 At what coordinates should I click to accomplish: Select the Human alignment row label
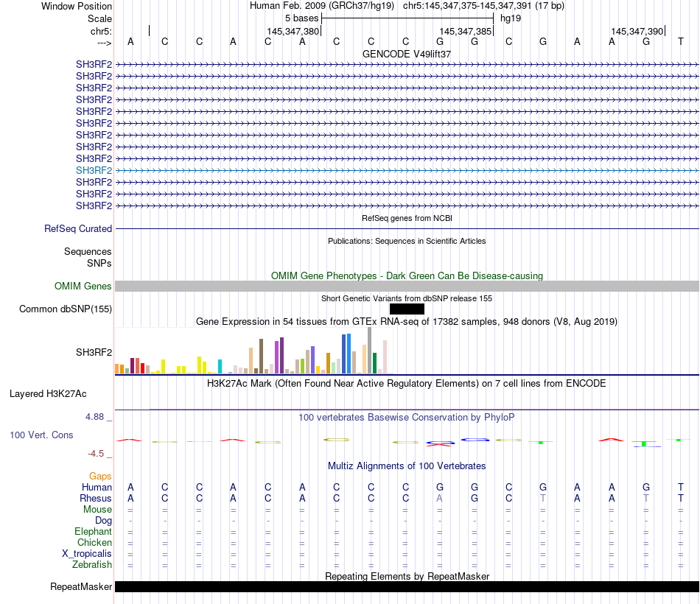pos(97,487)
